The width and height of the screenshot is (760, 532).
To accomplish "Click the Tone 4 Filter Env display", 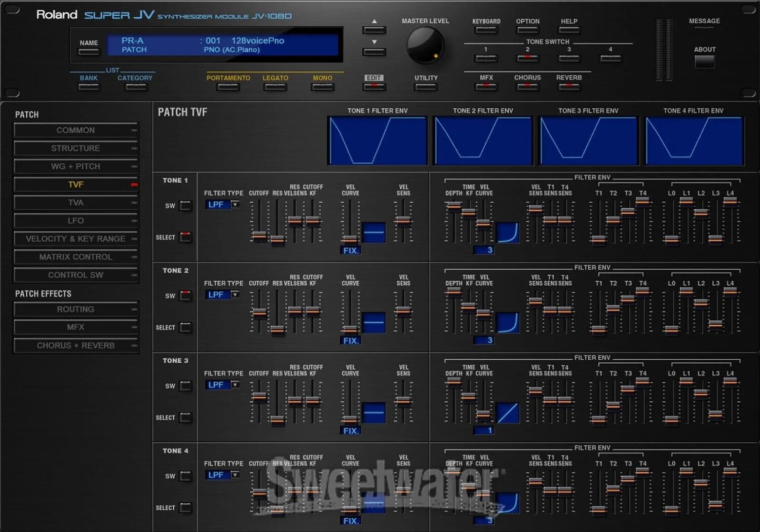I will pos(694,140).
